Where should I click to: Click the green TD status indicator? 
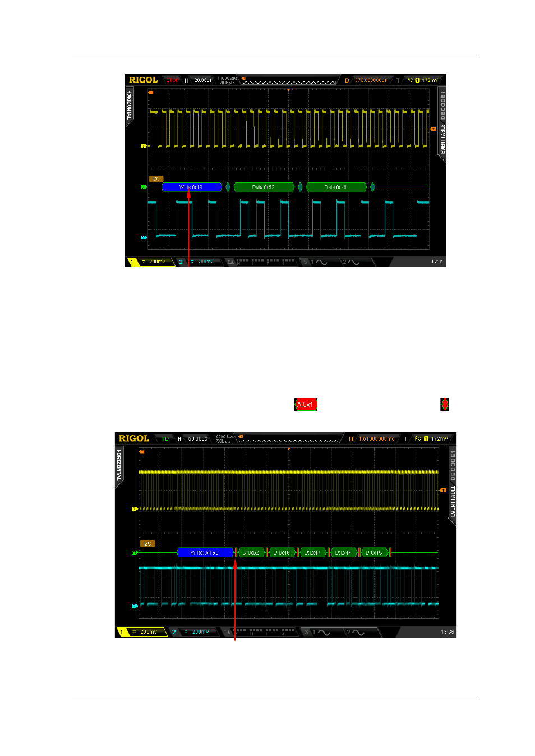(165, 439)
